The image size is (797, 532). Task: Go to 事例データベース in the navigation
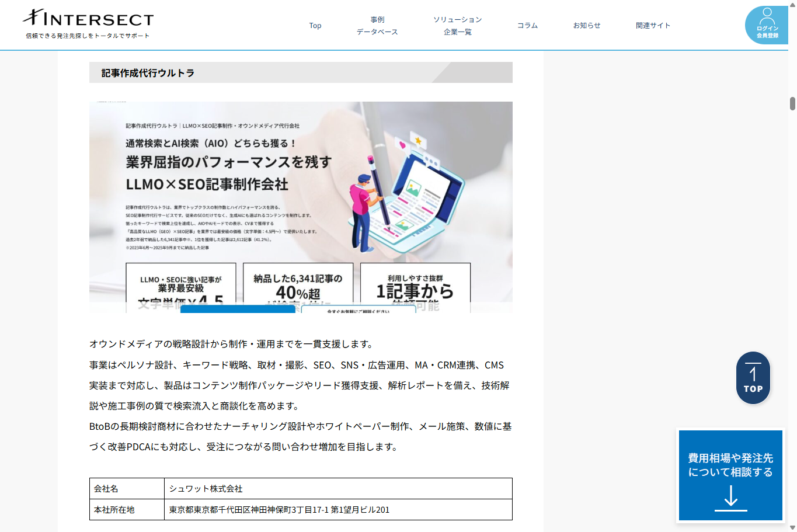[x=377, y=26]
